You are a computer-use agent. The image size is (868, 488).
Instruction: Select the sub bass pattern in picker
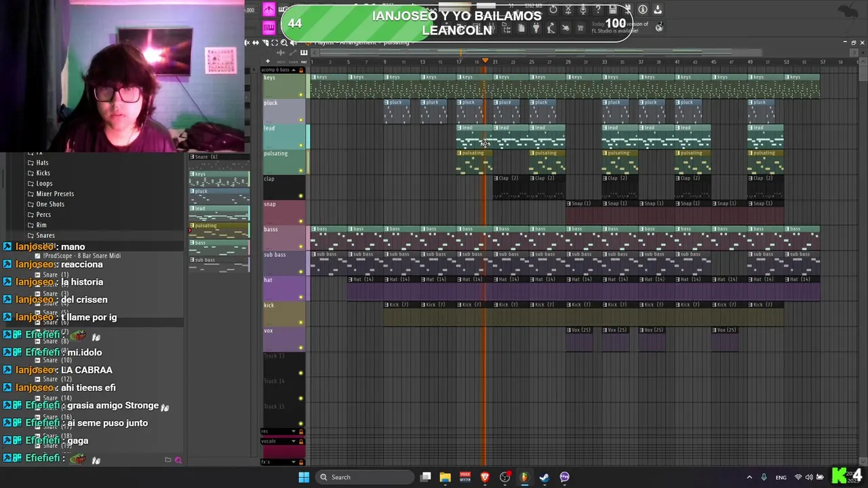pos(219,264)
